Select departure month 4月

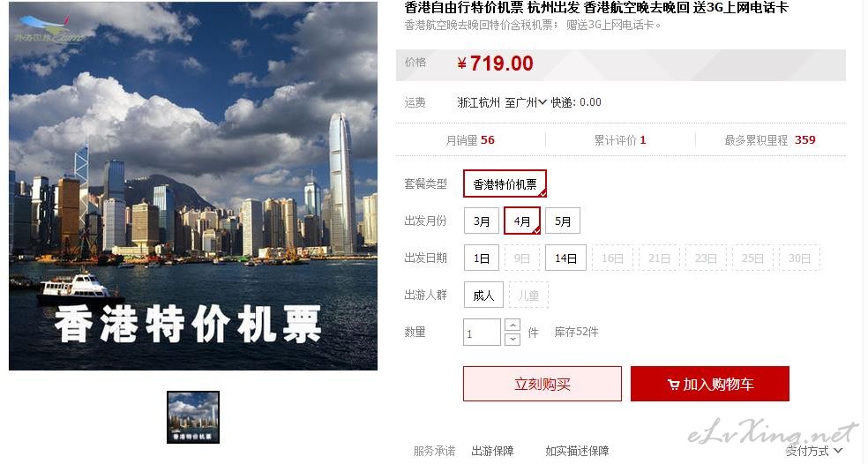522,221
